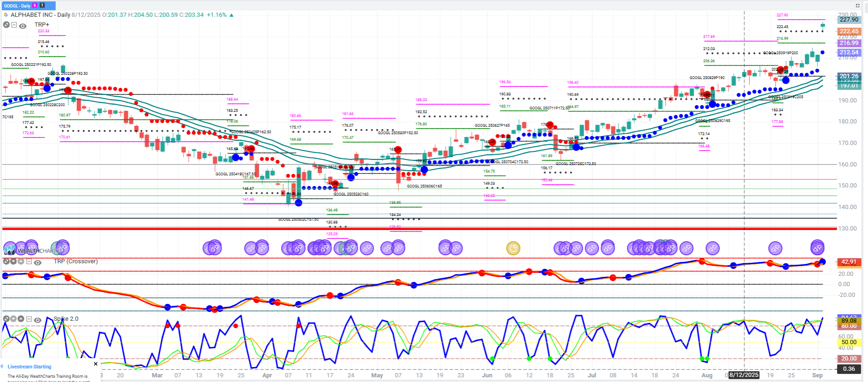Select the orange 222.45 price tag
Image resolution: width=868 pixels, height=382 pixels.
(849, 31)
